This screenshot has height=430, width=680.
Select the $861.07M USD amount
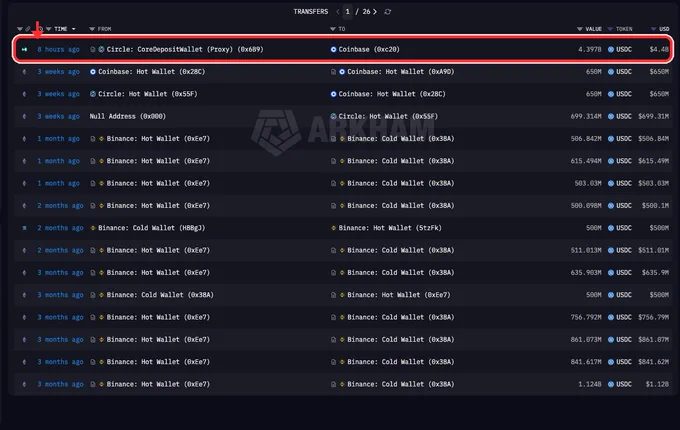[653, 339]
